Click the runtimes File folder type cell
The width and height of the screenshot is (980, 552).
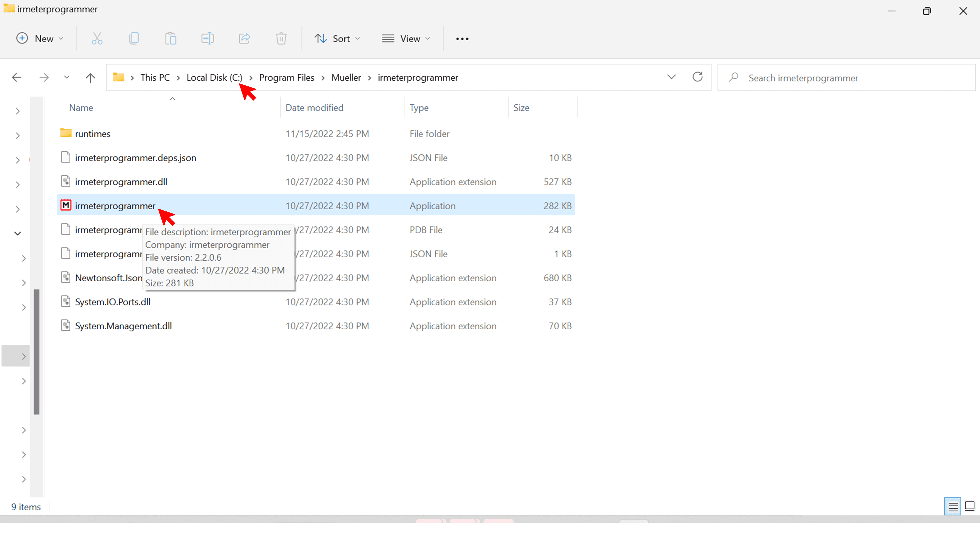pyautogui.click(x=429, y=134)
